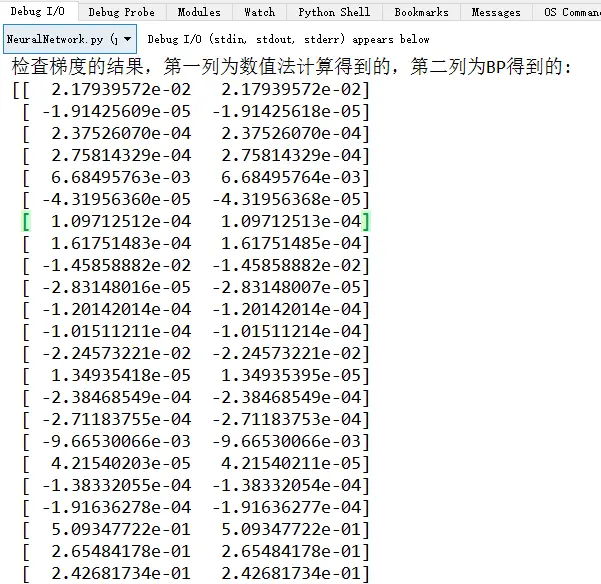Click the value -1.91425609e-05

pos(116,112)
